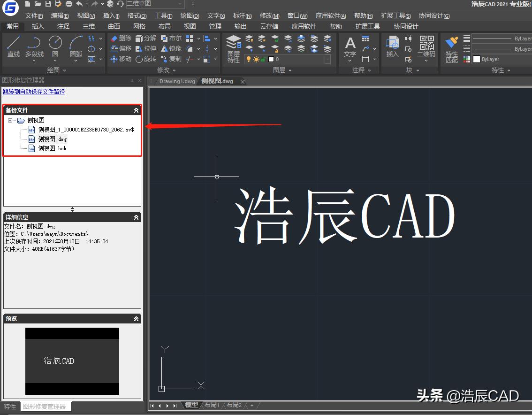Viewport: 532px width, 415px height.
Task: Click the 镜像 mirror tool
Action: tap(171, 48)
